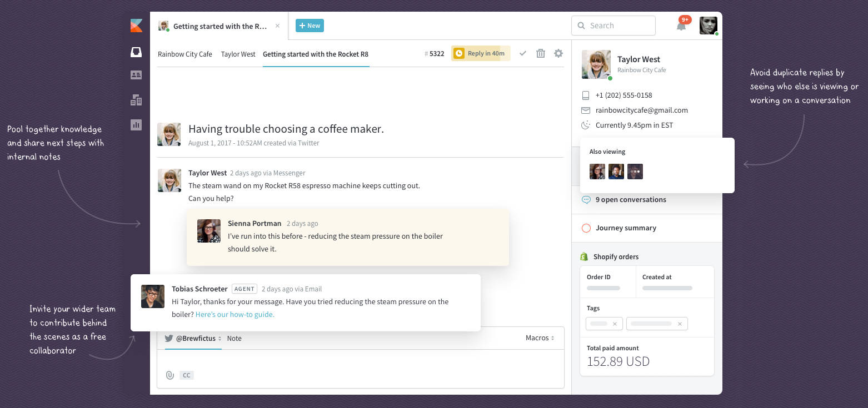868x408 pixels.
Task: Click the notifications bell icon
Action: 681,26
